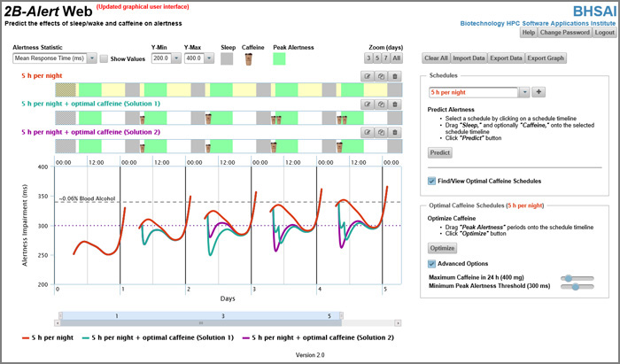Select the last caffeine cup on Solution 2 timeline
The height and width of the screenshot is (364, 620).
pyautogui.click(x=339, y=147)
